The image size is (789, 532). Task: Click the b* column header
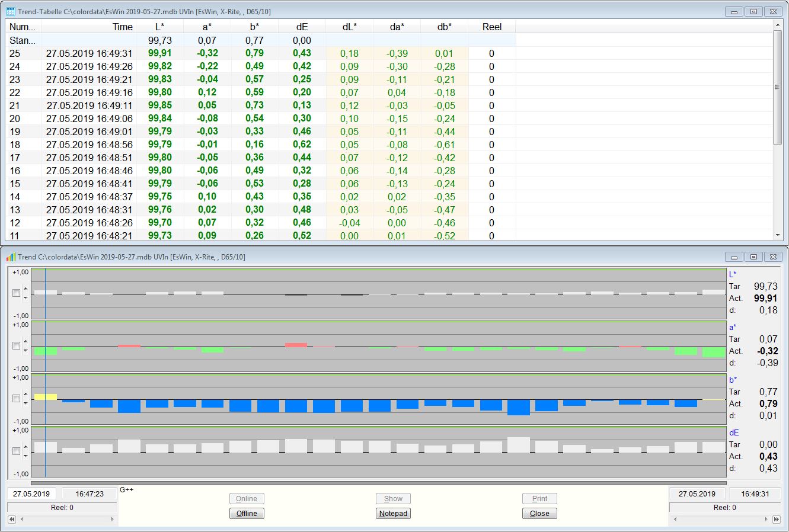(x=255, y=27)
